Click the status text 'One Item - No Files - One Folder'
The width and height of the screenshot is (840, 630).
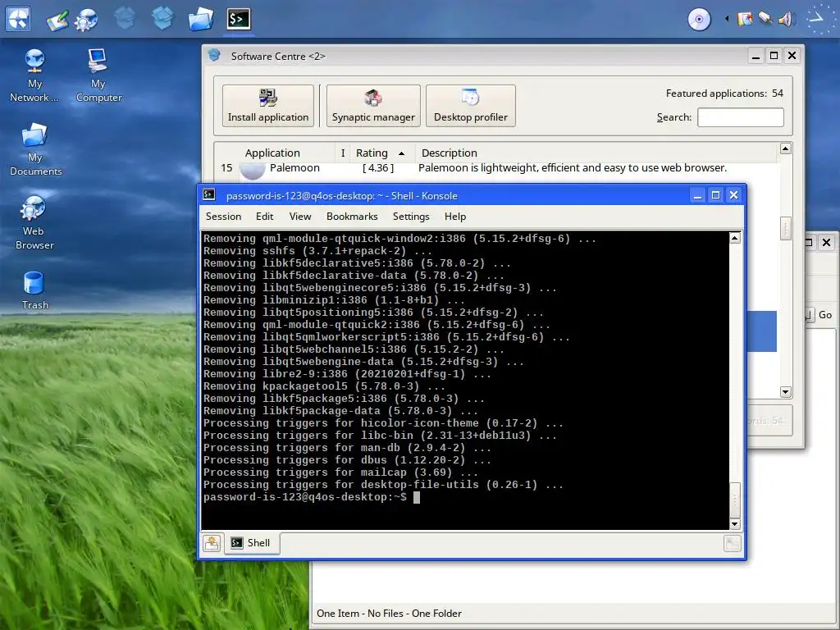click(x=389, y=614)
